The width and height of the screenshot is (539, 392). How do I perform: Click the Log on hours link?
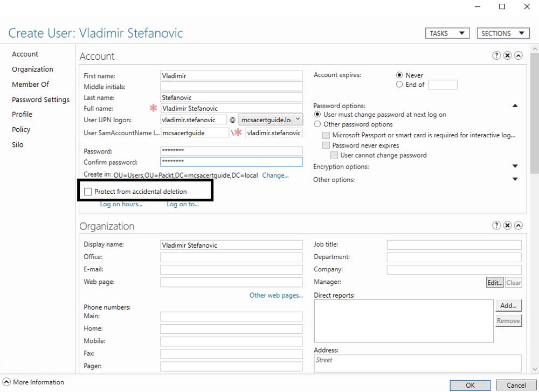click(121, 204)
